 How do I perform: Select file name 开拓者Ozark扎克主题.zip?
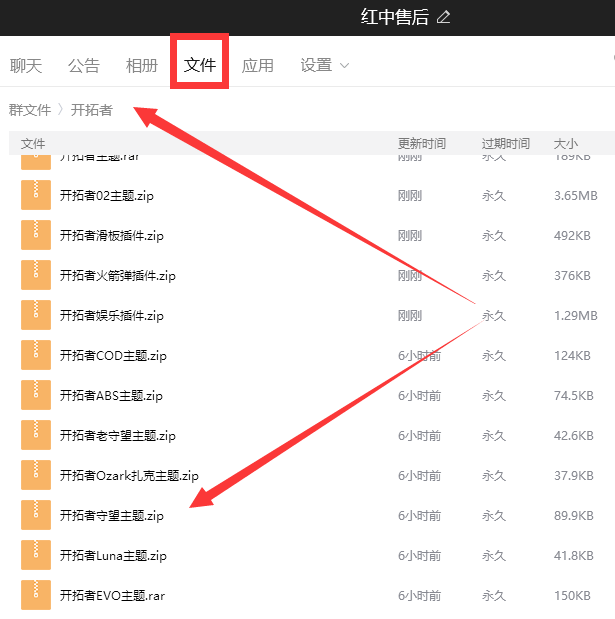[129, 476]
